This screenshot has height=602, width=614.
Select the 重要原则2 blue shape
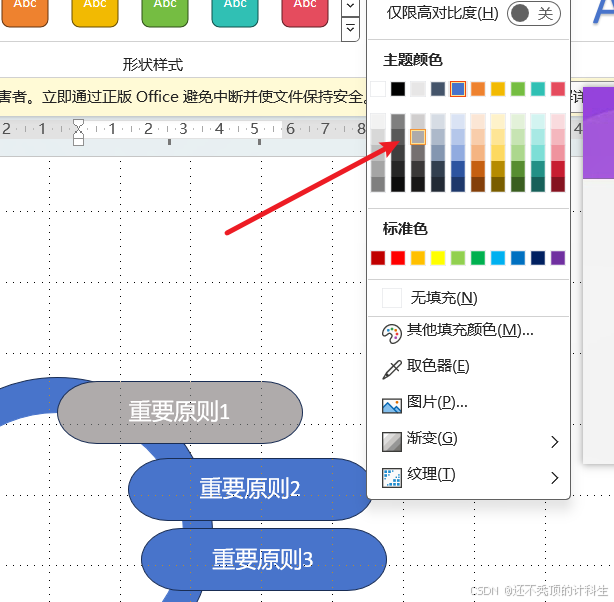(x=250, y=489)
